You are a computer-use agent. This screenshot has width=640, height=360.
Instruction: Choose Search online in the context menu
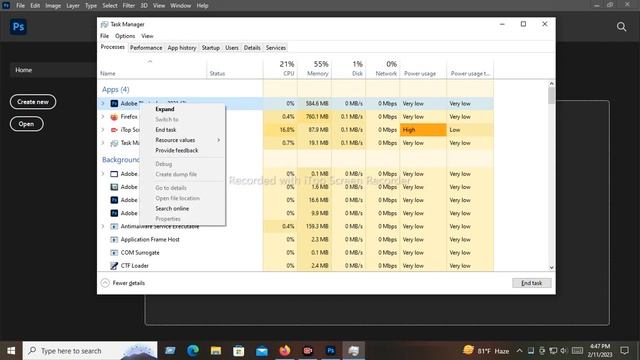point(182,209)
